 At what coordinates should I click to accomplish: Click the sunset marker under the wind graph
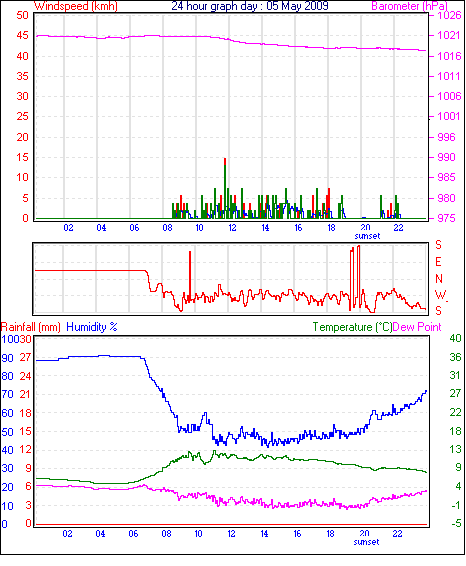[x=367, y=236]
